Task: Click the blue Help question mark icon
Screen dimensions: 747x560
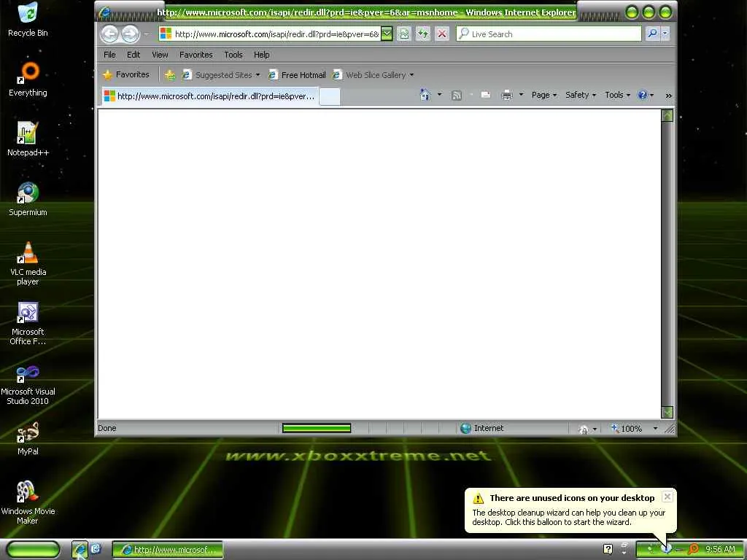Action: (643, 95)
